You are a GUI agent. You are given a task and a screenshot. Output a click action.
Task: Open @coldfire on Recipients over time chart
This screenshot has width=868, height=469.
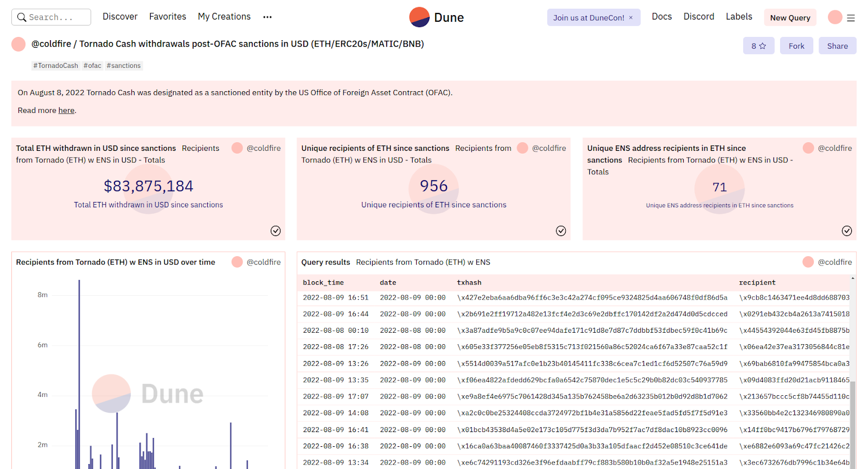(x=264, y=262)
